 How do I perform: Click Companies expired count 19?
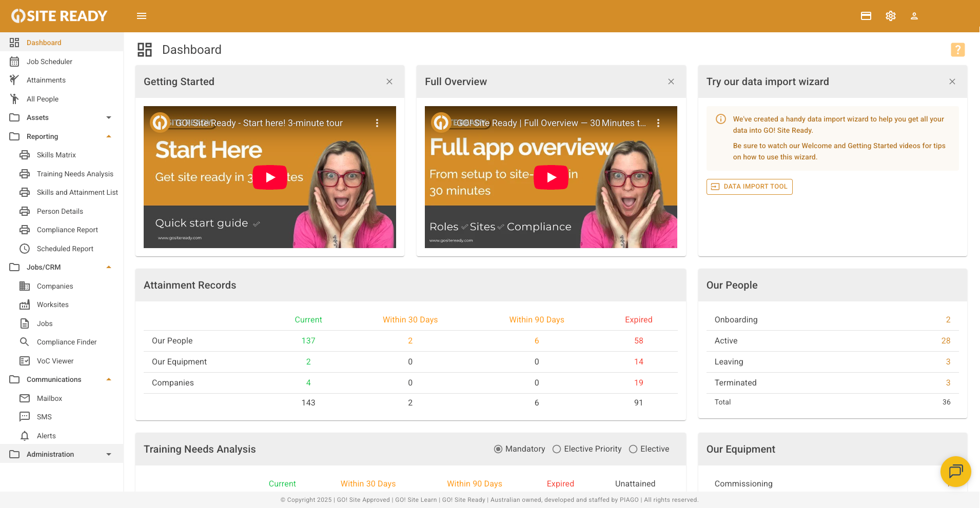pyautogui.click(x=638, y=383)
